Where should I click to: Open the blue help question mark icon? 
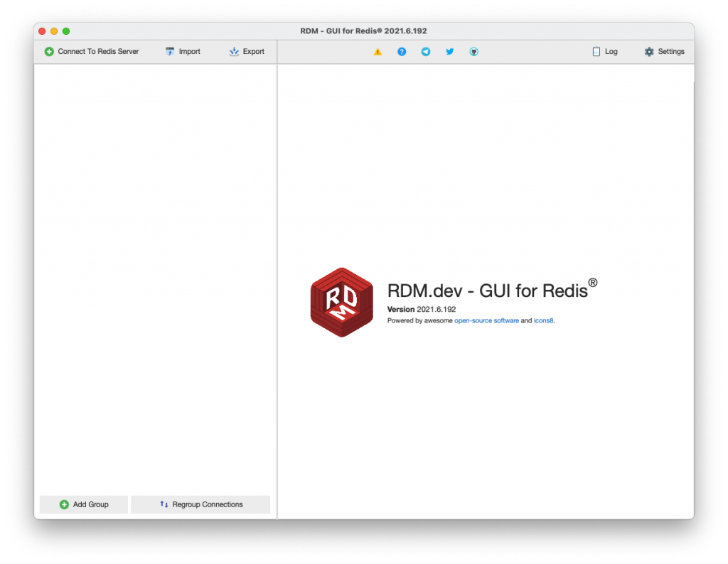click(x=402, y=51)
